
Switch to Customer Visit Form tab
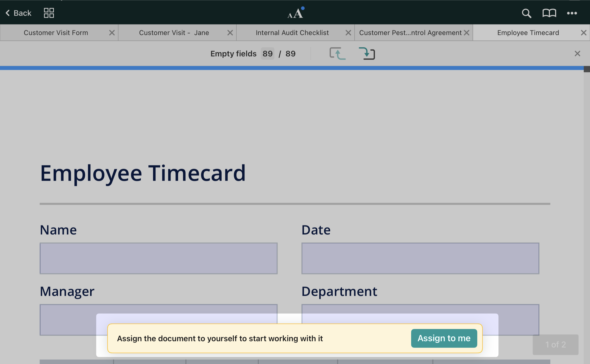56,33
